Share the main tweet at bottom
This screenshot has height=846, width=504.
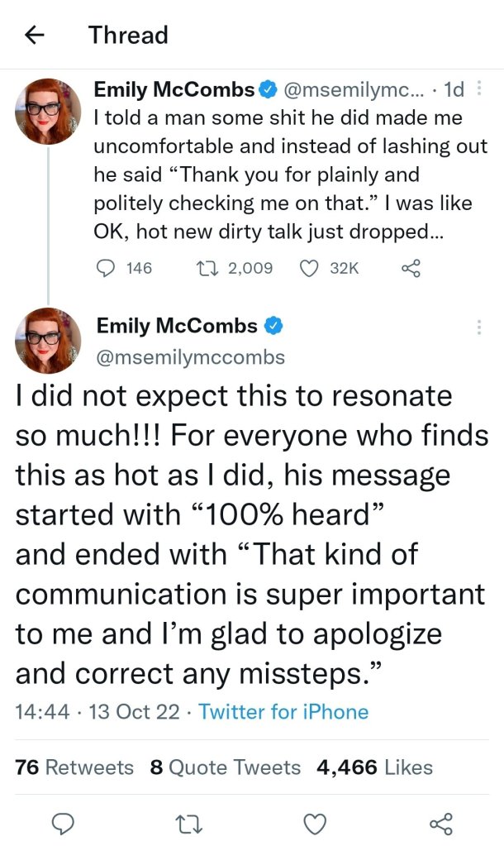pyautogui.click(x=441, y=822)
